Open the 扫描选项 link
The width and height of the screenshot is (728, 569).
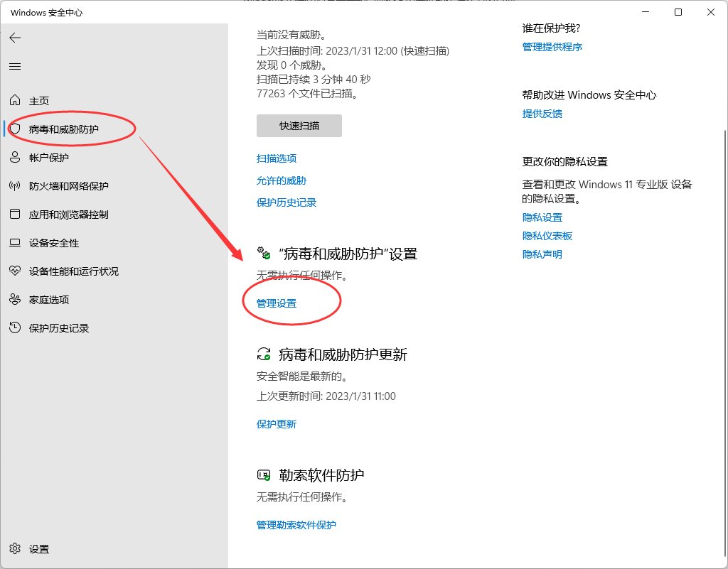click(277, 158)
